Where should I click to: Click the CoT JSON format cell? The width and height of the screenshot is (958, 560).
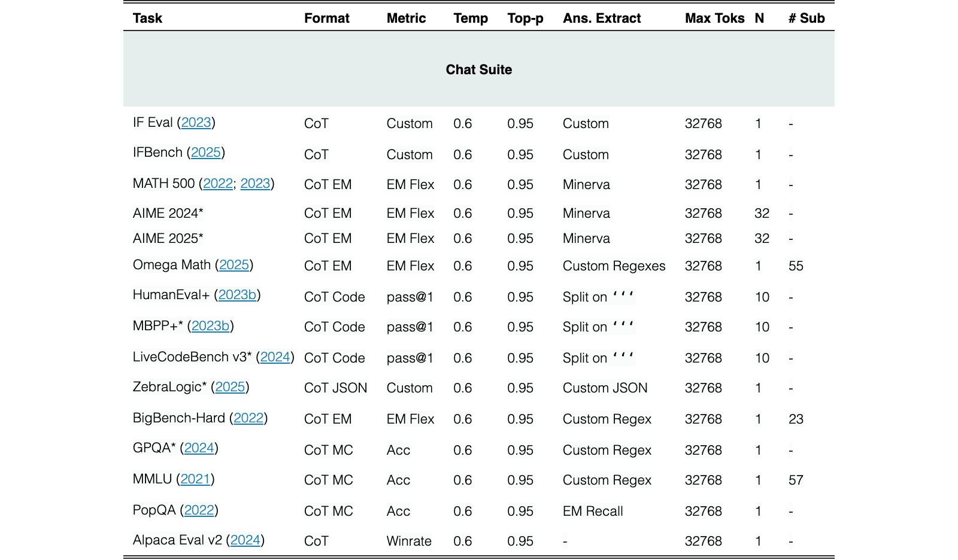click(x=336, y=388)
